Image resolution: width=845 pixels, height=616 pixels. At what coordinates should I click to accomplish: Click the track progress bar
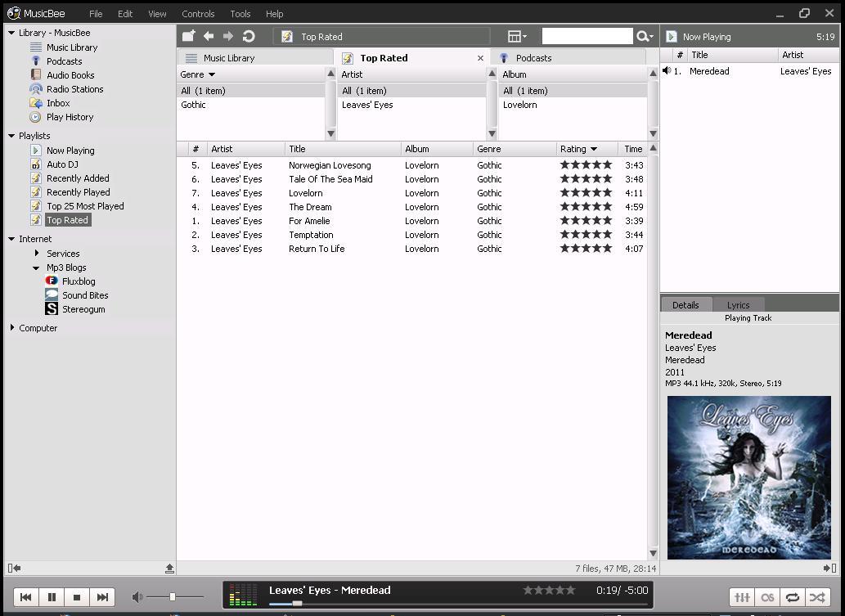click(x=457, y=604)
